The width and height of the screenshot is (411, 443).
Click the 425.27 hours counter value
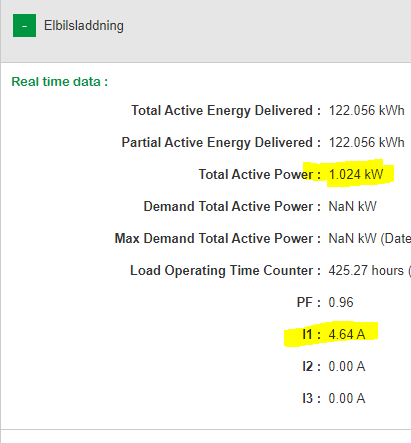[366, 270]
